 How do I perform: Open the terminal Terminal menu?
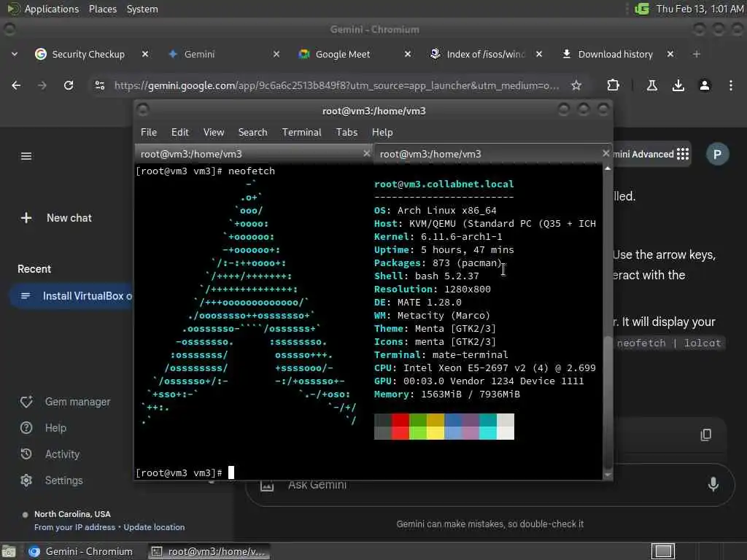301,133
